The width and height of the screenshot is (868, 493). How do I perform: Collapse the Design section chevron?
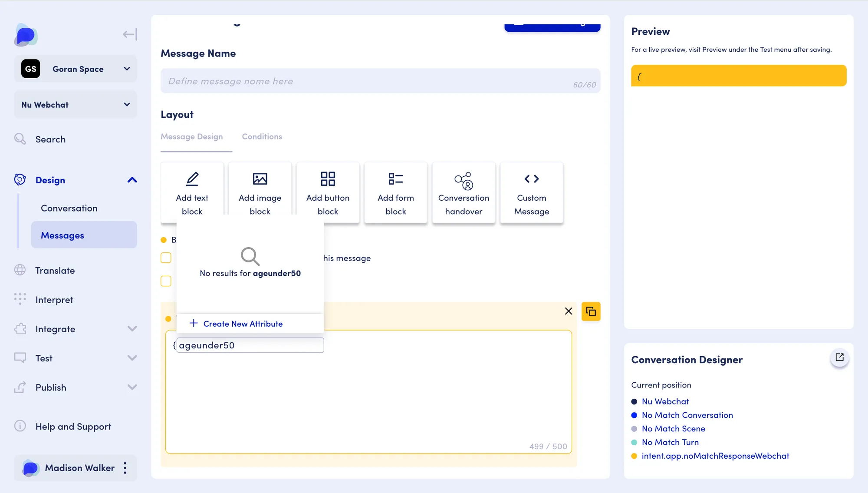[132, 180]
